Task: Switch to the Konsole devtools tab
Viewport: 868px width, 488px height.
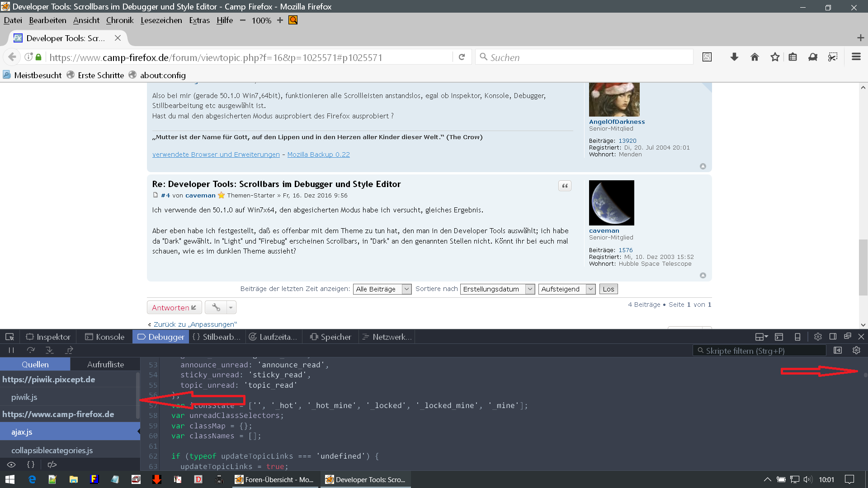Action: point(104,337)
